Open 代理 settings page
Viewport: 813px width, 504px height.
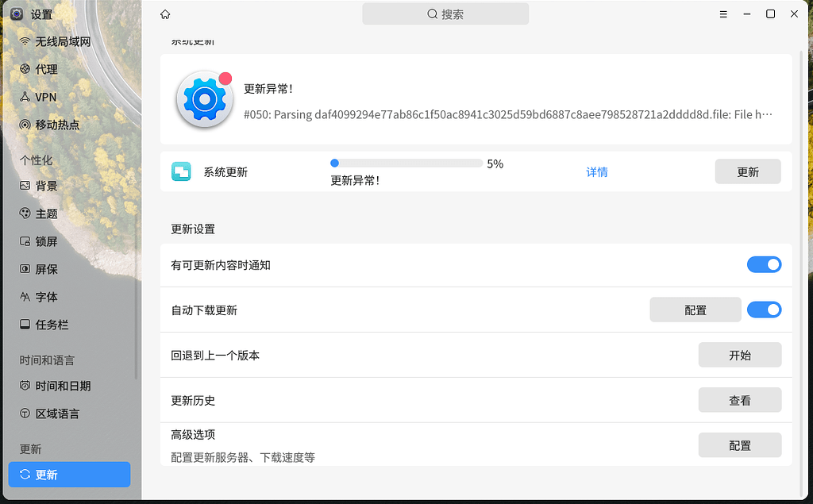(70, 69)
